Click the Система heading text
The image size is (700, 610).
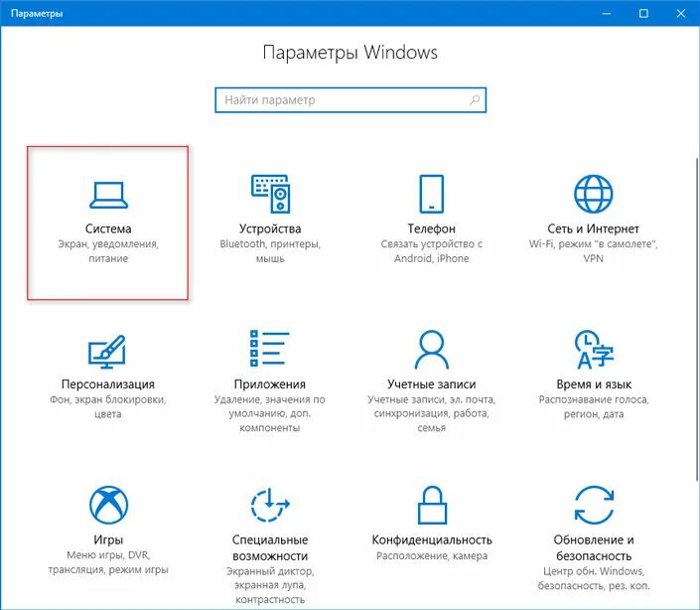pos(108,229)
